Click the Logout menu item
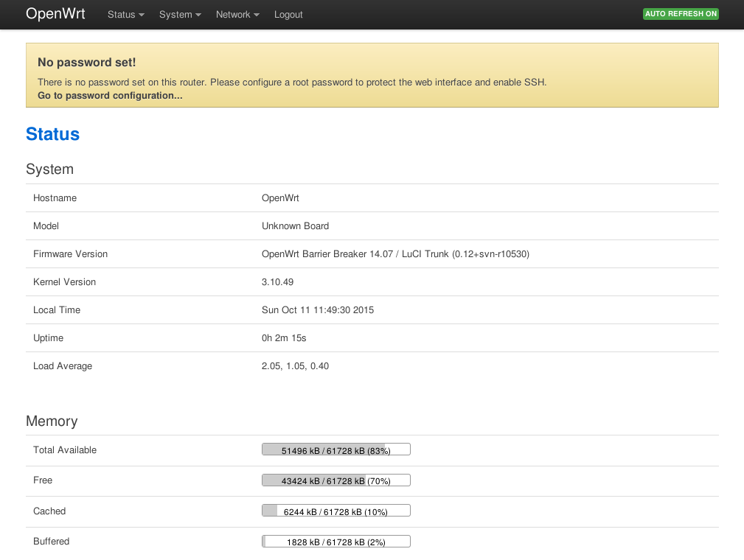This screenshot has height=560, width=744. coord(288,15)
